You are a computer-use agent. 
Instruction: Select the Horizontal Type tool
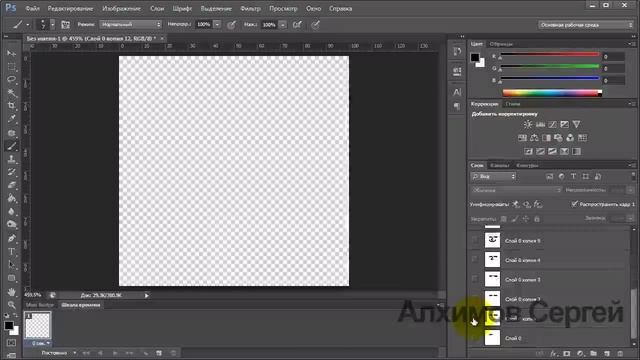(x=11, y=251)
